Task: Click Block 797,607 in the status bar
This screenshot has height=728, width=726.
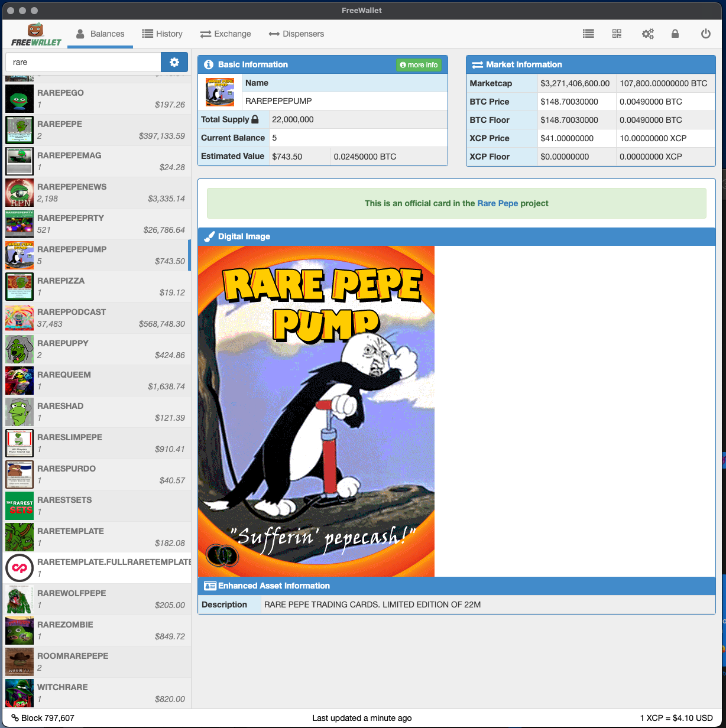Action: (43, 718)
